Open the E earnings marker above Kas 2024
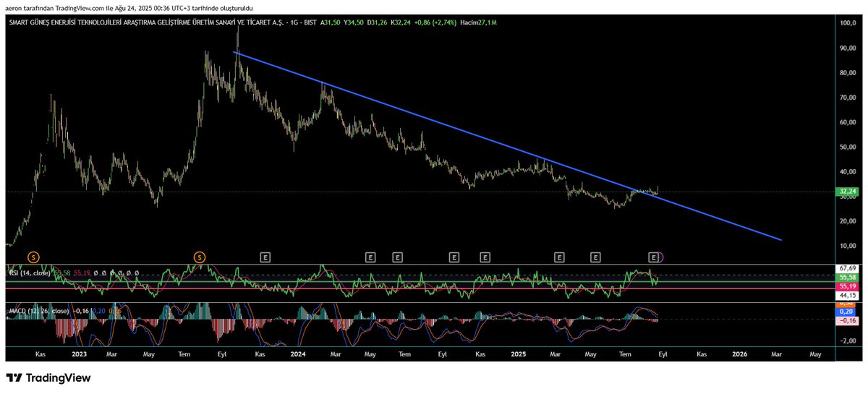The height and width of the screenshot is (394, 868). [485, 257]
